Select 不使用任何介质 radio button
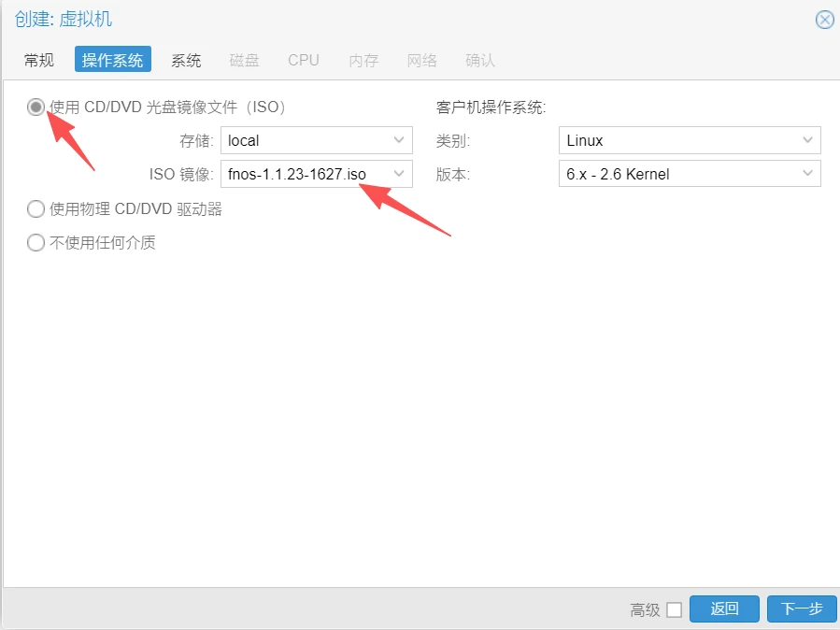 pyautogui.click(x=36, y=243)
